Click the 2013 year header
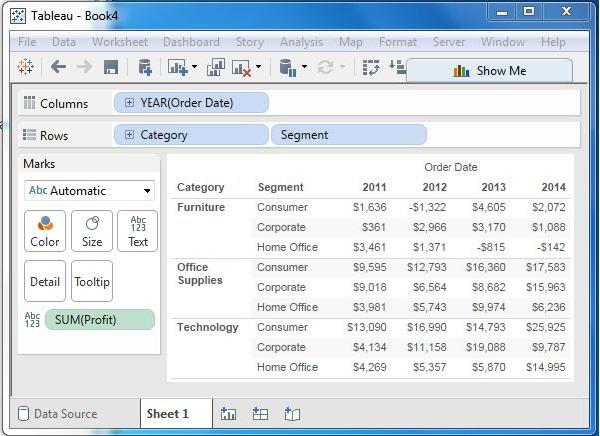Screen dimensions: 600x436 (494, 187)
